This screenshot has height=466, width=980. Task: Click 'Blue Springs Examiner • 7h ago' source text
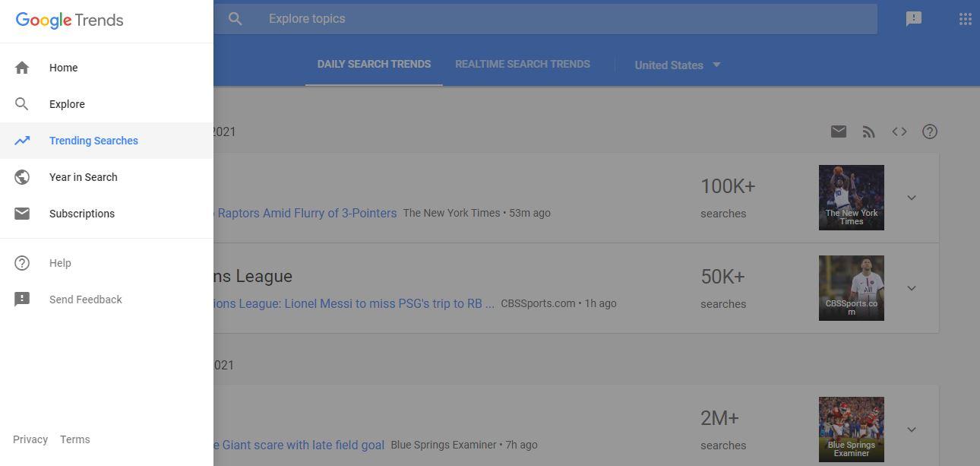464,445
